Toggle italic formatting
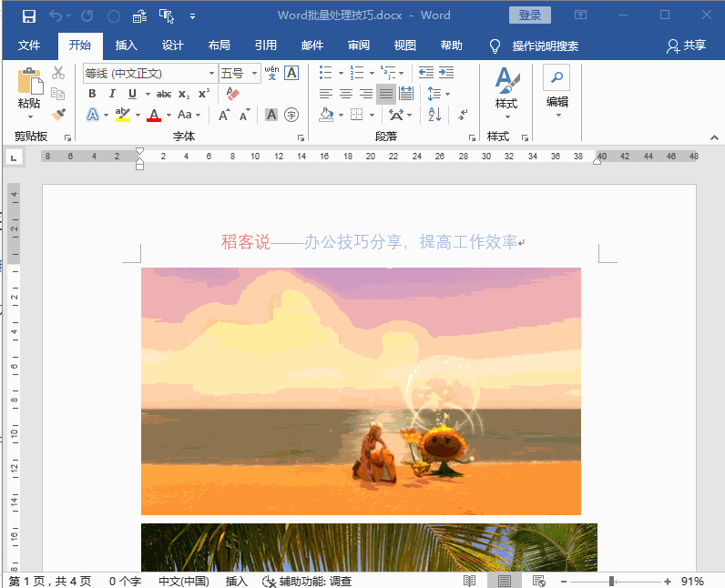725x588 pixels. point(112,94)
